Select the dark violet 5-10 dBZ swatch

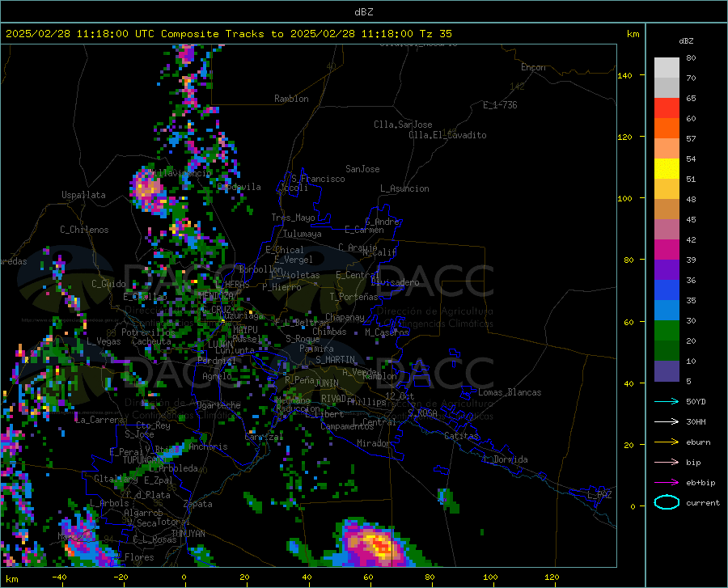click(667, 371)
